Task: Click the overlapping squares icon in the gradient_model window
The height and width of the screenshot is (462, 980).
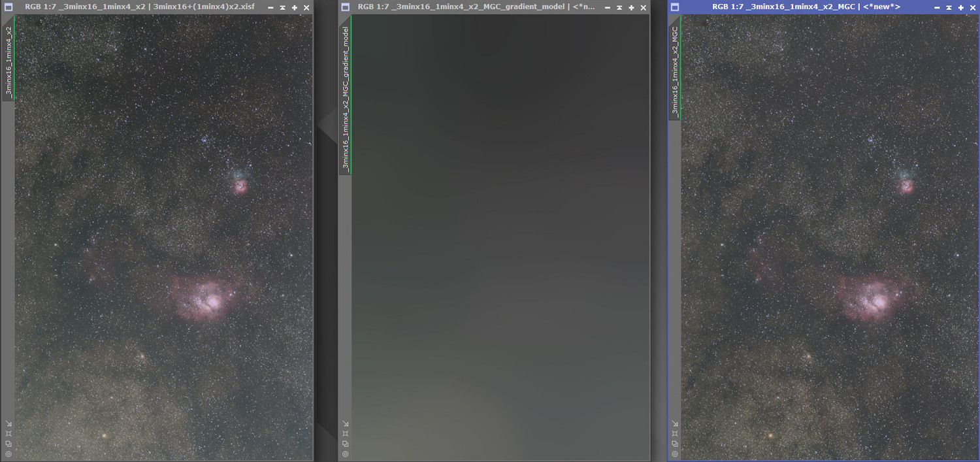Action: click(345, 443)
